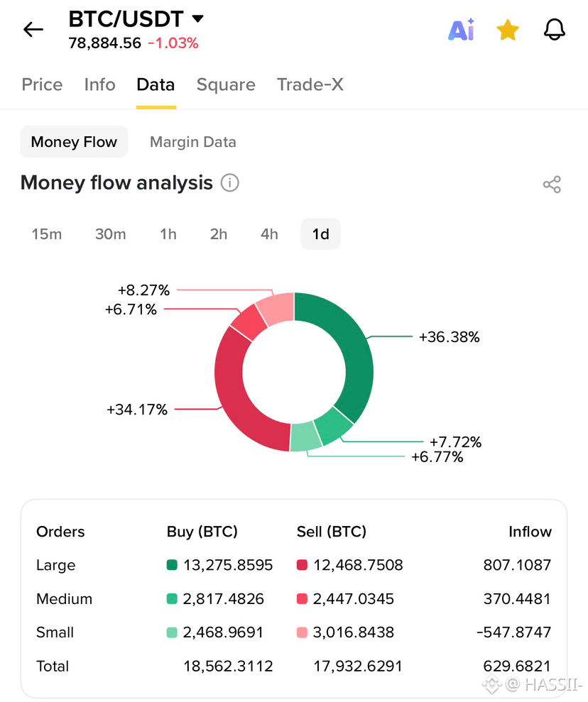Select the 1d time interval

point(321,234)
